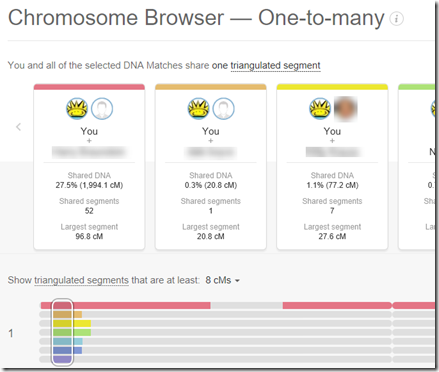Click the dropdown arrow next to 8 cMs
The width and height of the screenshot is (439, 372).
point(237,281)
